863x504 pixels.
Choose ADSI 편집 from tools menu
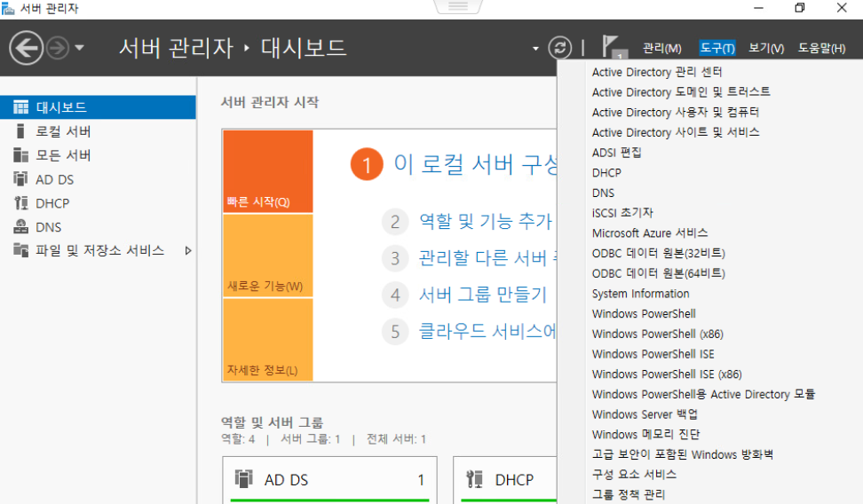[616, 153]
